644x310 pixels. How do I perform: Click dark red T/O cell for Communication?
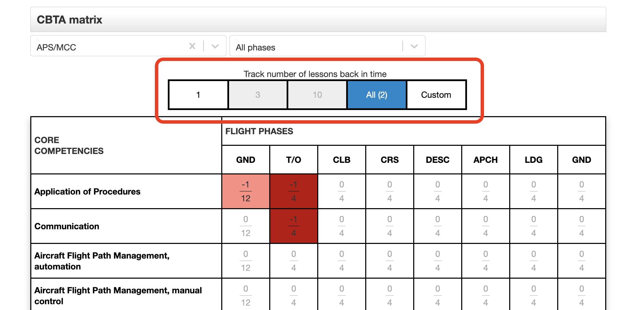point(293,226)
